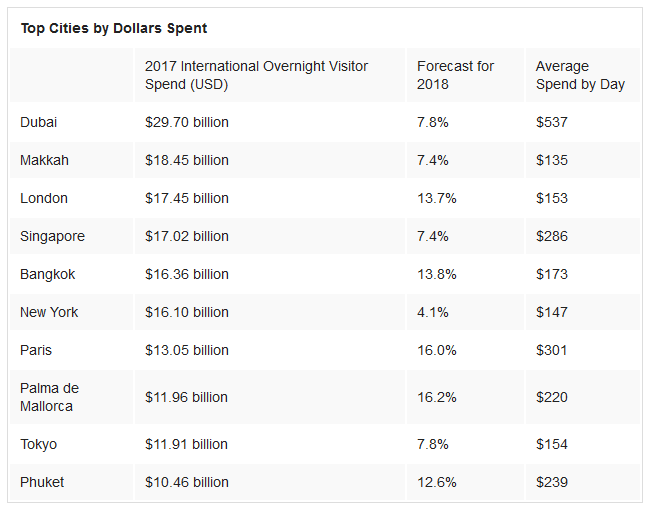Click the $29.70 billion spend value
The width and height of the screenshot is (649, 508).
tap(187, 122)
